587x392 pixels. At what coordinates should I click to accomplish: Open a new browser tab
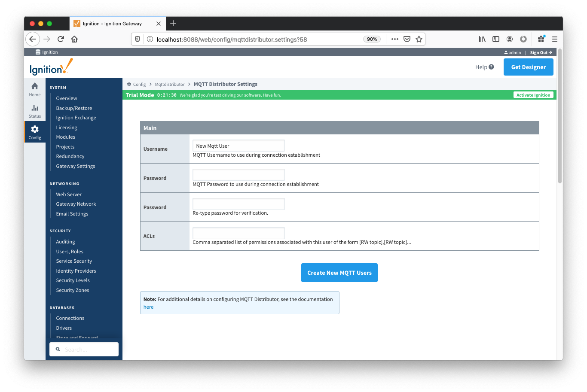(x=173, y=24)
